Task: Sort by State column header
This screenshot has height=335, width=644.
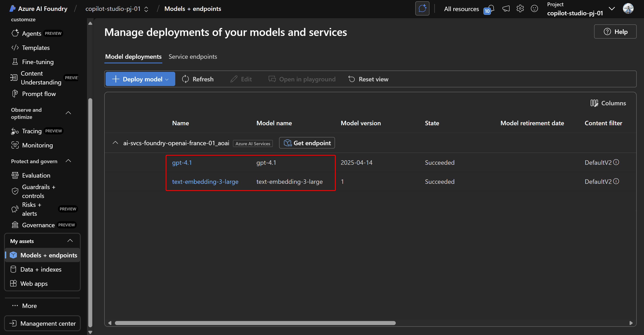Action: 432,123
